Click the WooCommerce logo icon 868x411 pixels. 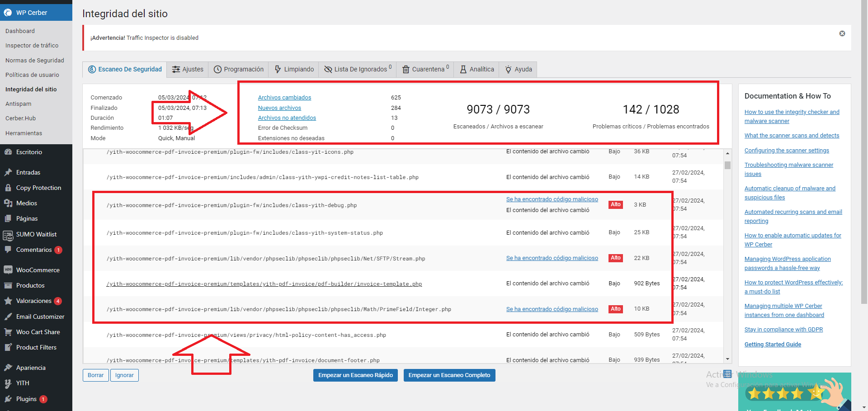click(x=8, y=270)
